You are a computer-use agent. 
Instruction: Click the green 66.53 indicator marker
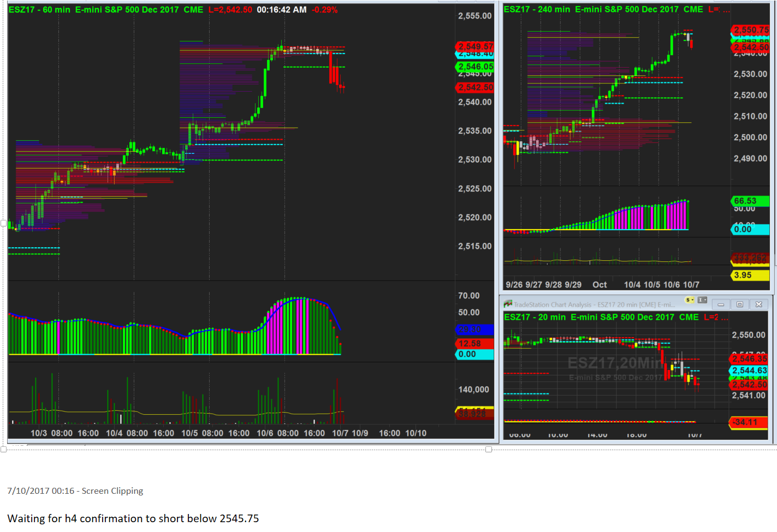pos(750,201)
